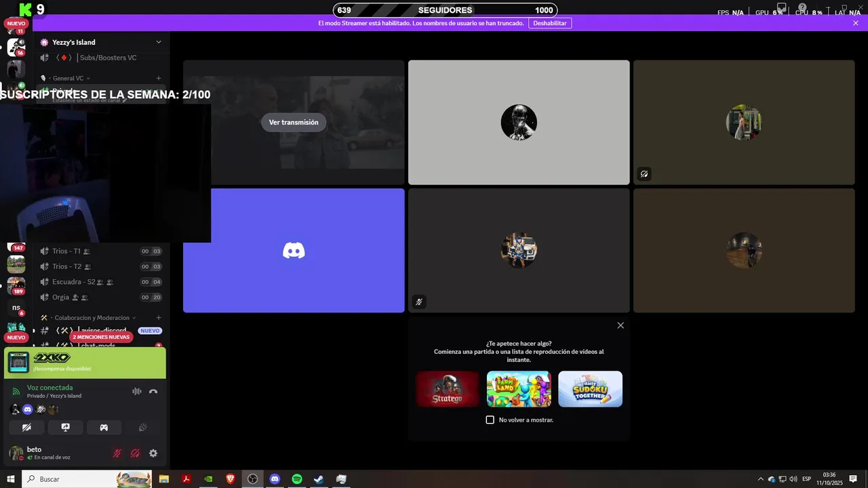Share your screen in voice panel
This screenshot has height=488, width=868.
coord(65,428)
